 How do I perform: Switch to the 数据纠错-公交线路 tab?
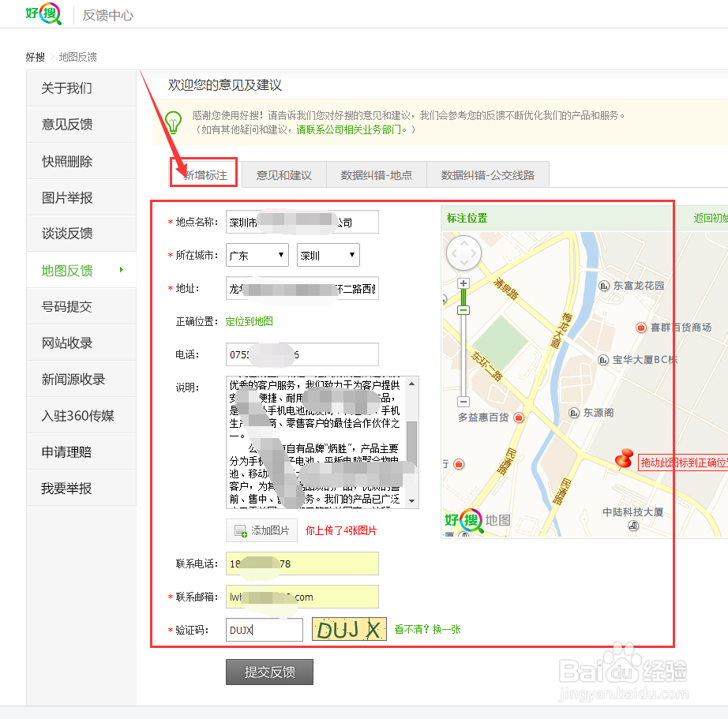click(x=488, y=174)
